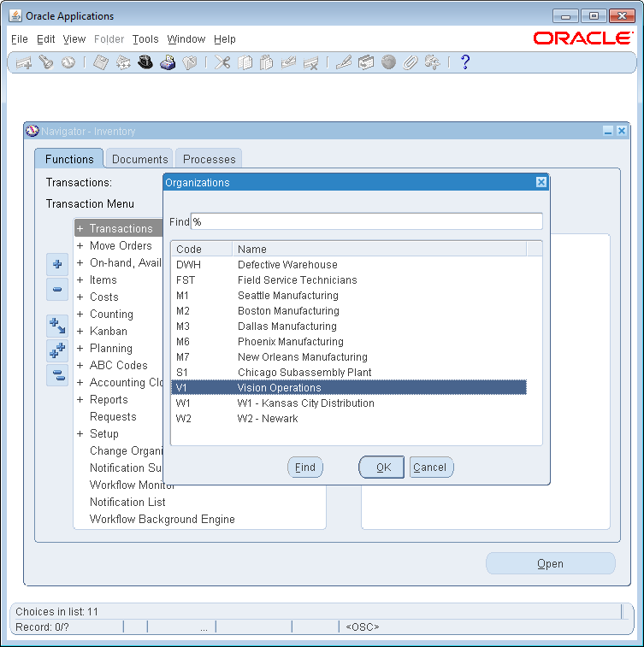Click the Show Navigator toolbar icon
This screenshot has height=647, width=644.
pyautogui.click(x=68, y=62)
